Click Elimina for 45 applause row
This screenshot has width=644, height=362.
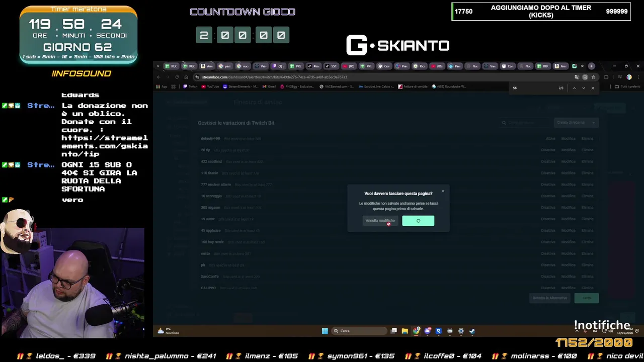click(587, 231)
